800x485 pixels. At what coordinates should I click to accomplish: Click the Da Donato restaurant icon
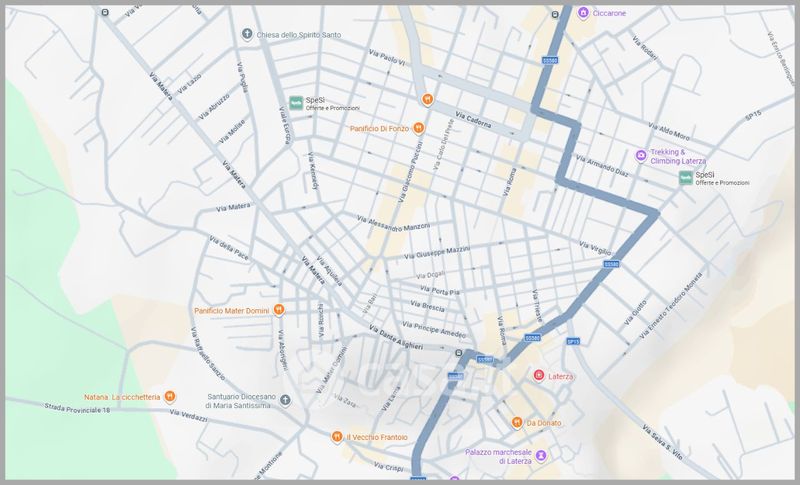517,422
